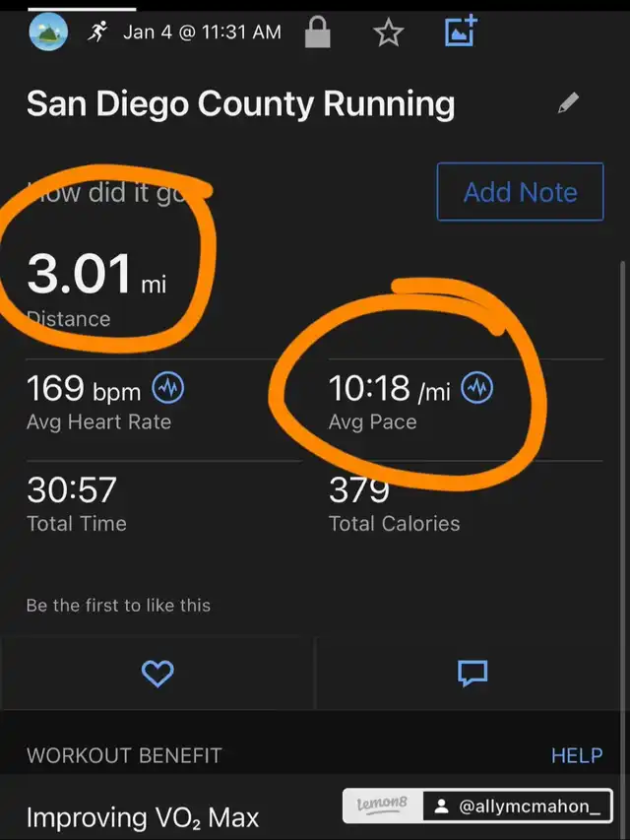Tap the San Diego County Running title

[240, 103]
